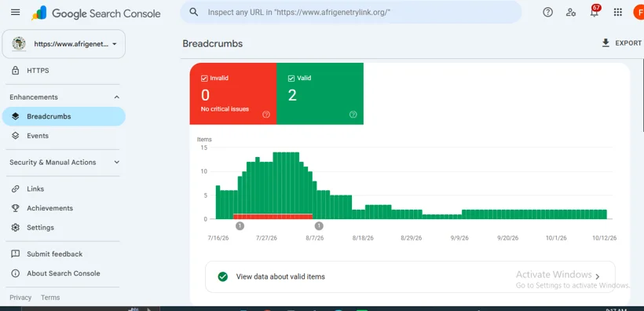Open users and permissions icon

coord(570,13)
